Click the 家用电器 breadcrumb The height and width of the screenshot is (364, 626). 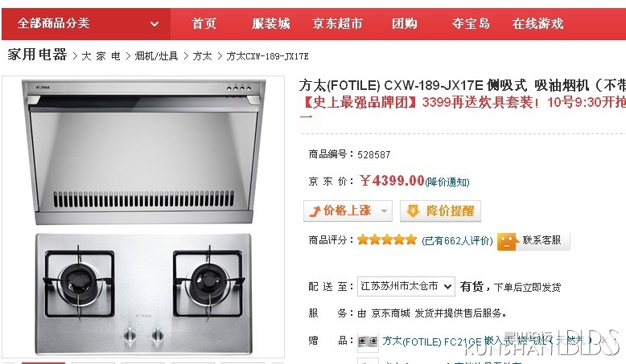(x=37, y=54)
